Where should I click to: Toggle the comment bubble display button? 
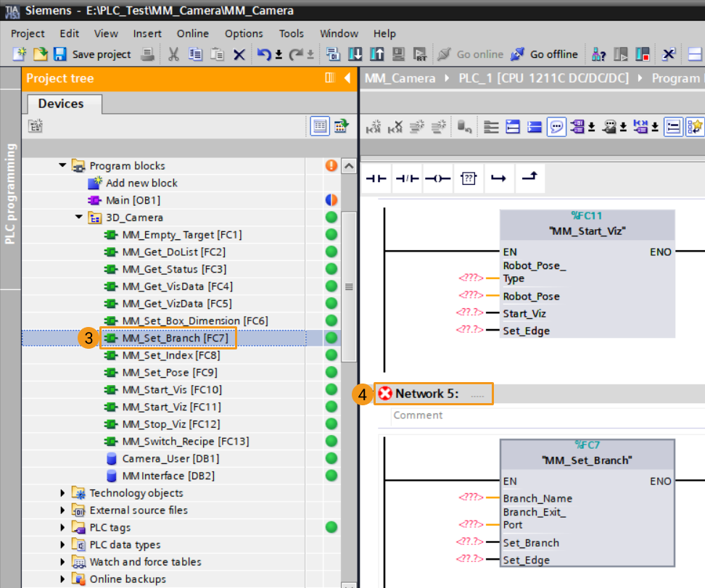pyautogui.click(x=556, y=127)
